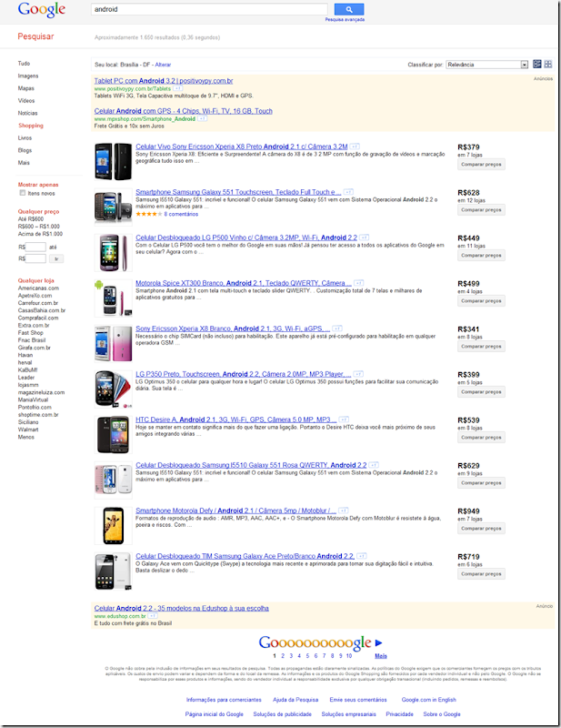Image resolution: width=561 pixels, height=728 pixels.
Task: Click Alterar location link
Action: pyautogui.click(x=163, y=65)
